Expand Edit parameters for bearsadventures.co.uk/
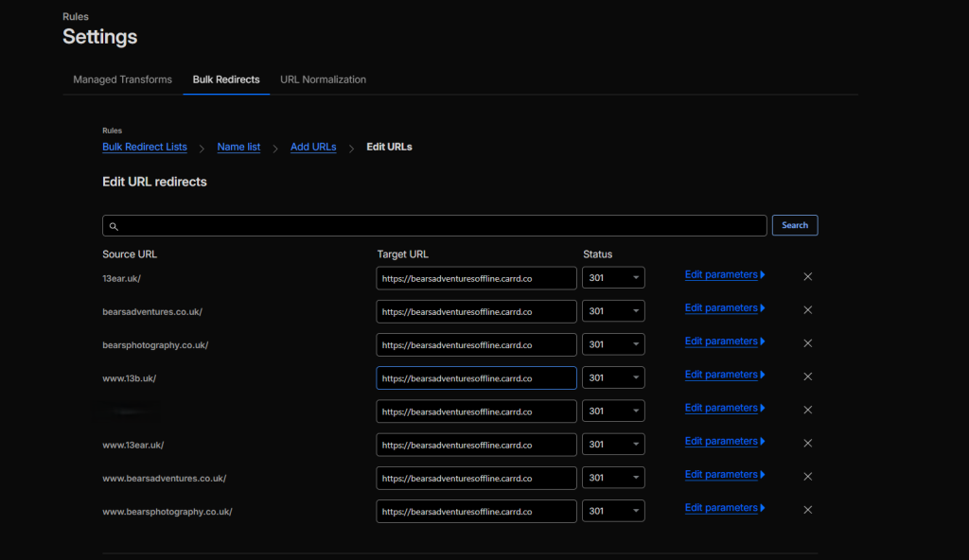 click(724, 308)
